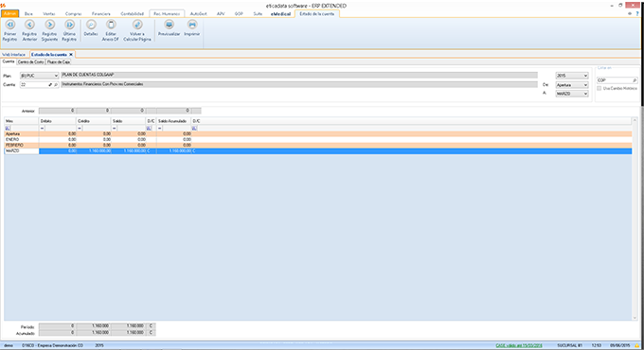Screen dimensions: 644x350
Task: Switch to Centro de Costo sub-tab
Action: click(31, 61)
